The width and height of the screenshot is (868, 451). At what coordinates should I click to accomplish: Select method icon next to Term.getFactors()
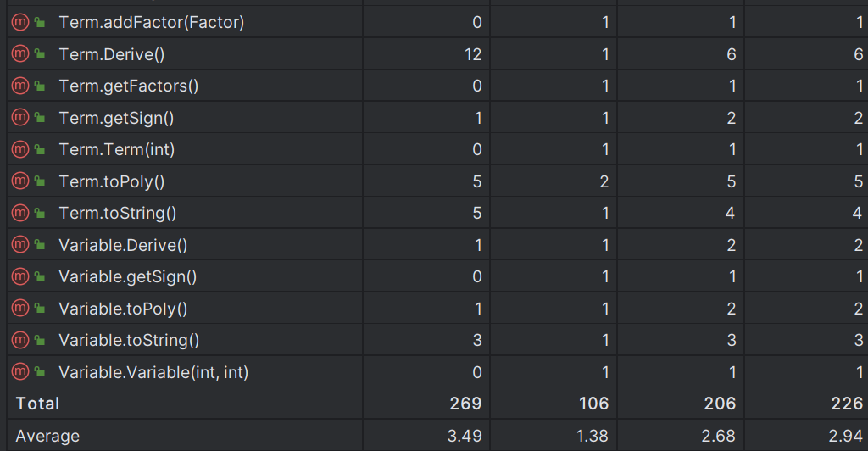pyautogui.click(x=20, y=86)
